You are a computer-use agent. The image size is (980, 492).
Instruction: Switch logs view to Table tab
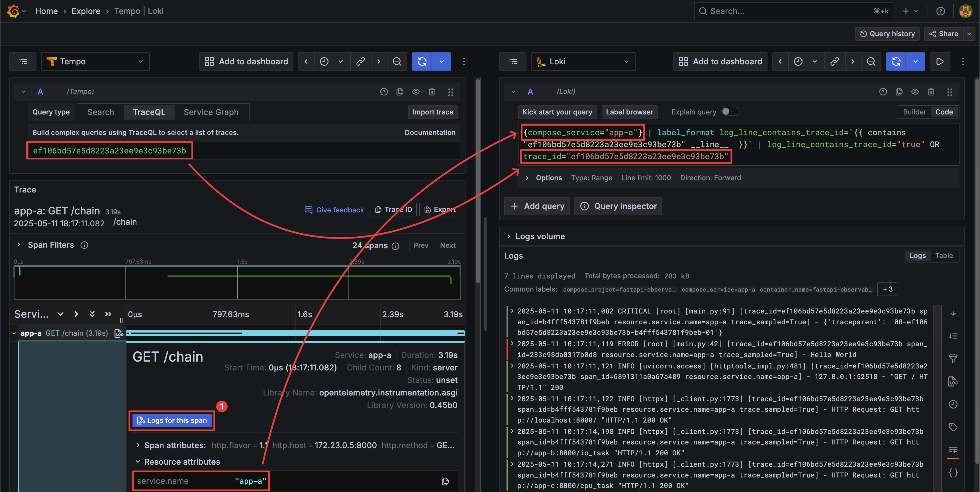click(944, 255)
